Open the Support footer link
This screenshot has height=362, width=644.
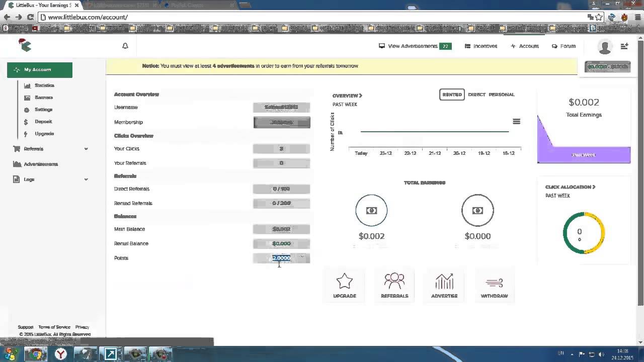coord(26,327)
